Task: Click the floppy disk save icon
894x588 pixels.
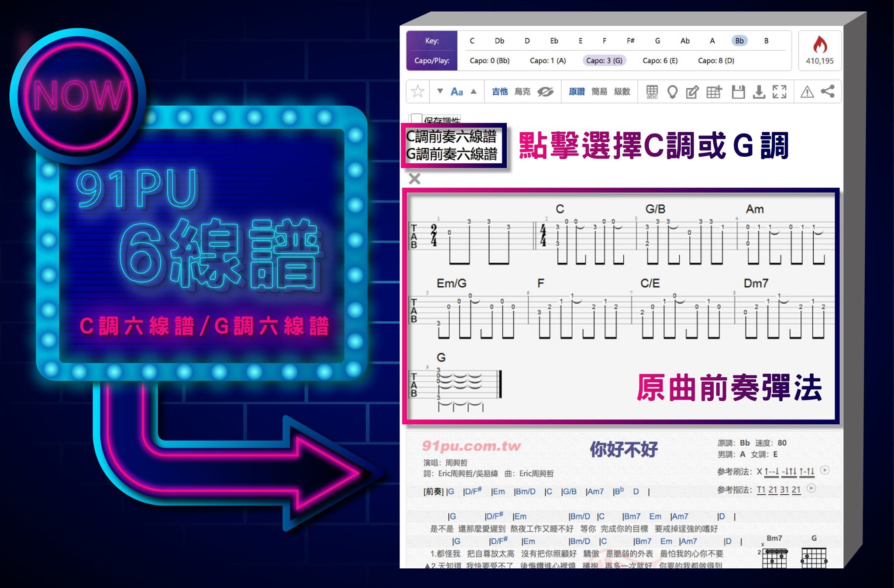Action: click(x=738, y=92)
